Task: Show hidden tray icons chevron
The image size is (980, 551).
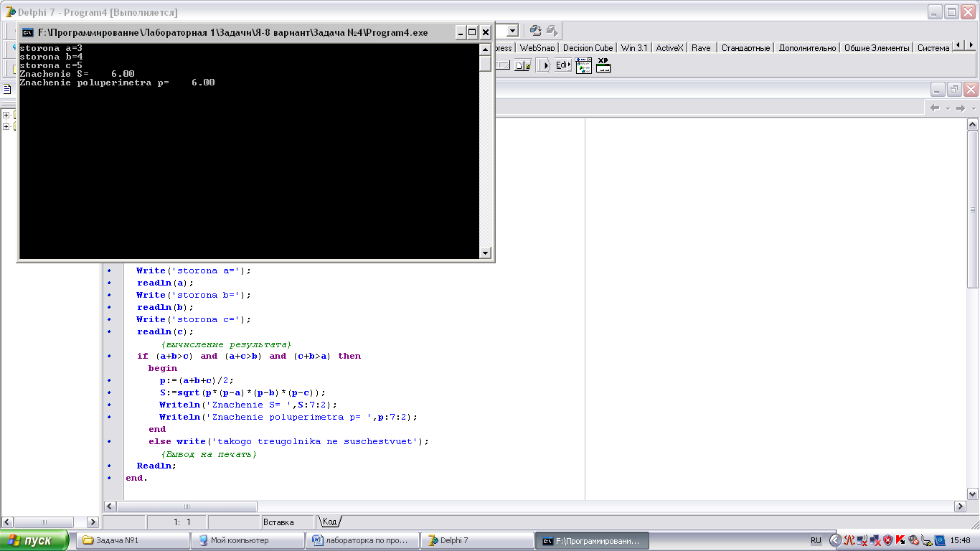Action: pos(836,540)
